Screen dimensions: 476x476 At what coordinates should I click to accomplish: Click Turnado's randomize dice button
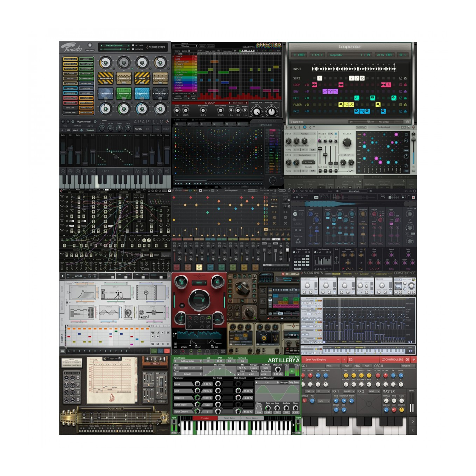point(90,45)
